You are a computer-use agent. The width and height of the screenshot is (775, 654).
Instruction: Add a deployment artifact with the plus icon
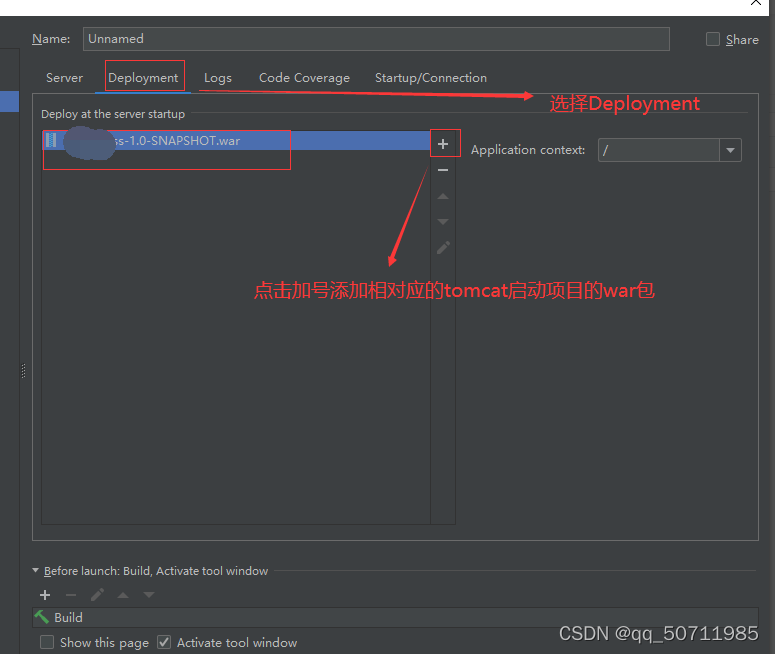click(443, 144)
